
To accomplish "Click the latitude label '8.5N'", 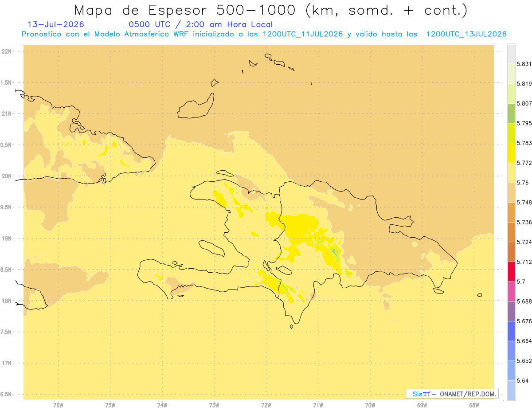I will [x=7, y=270].
